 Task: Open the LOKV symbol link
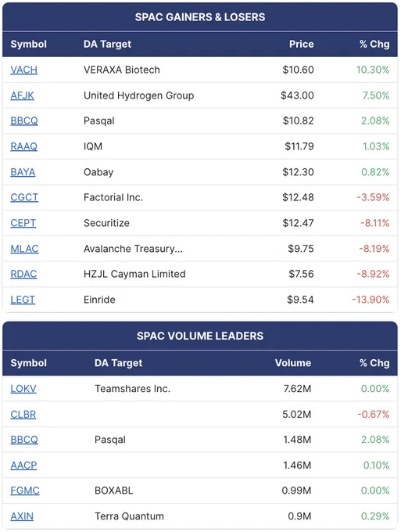(x=23, y=389)
